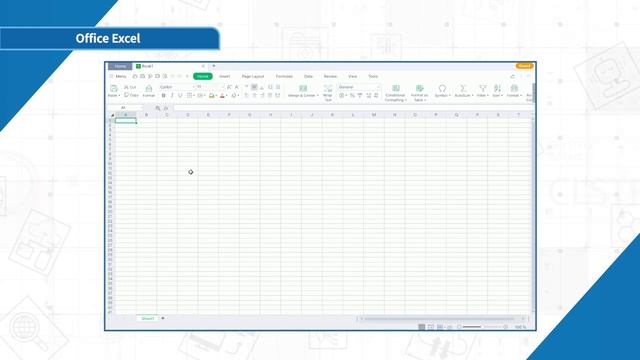The height and width of the screenshot is (360, 640).
Task: Click the Cut button
Action: [130, 87]
